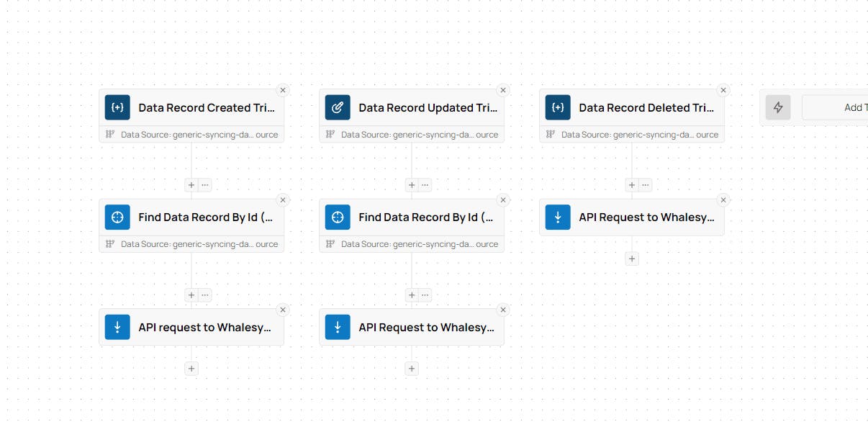The height and width of the screenshot is (422, 868).
Task: Click the down-arrow icon on the API request node under the Created trigger
Action: tap(117, 327)
